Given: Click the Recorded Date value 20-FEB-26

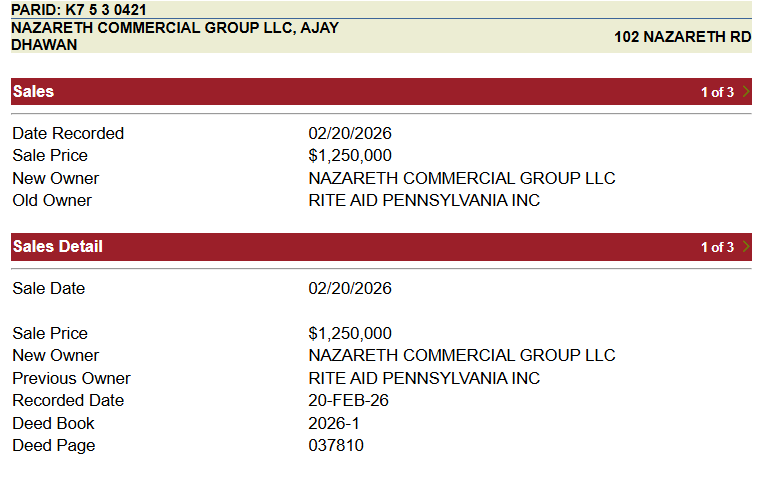Looking at the screenshot, I should (x=348, y=401).
